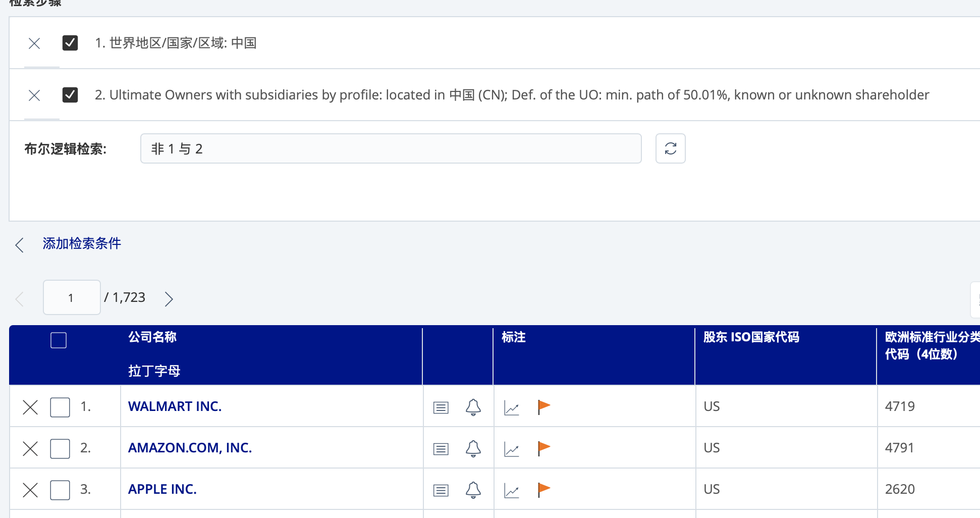The height and width of the screenshot is (518, 980).
Task: Refresh the Boolean search expression
Action: pos(670,148)
